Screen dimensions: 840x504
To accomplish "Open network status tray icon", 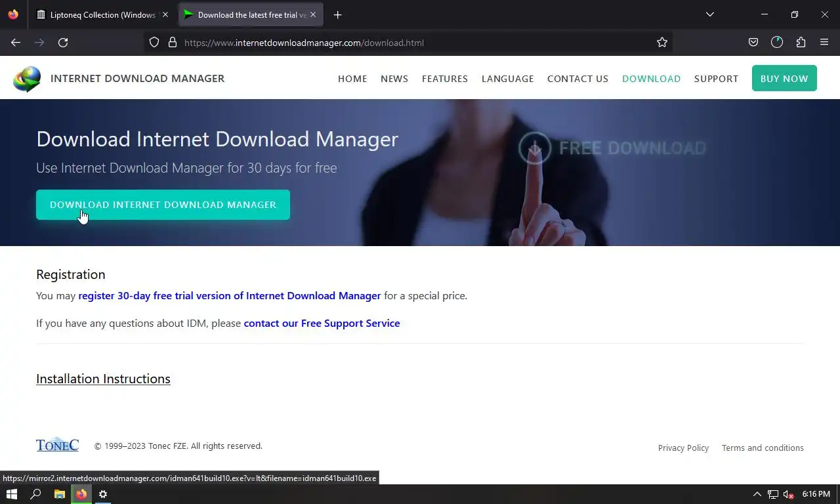I will [773, 494].
